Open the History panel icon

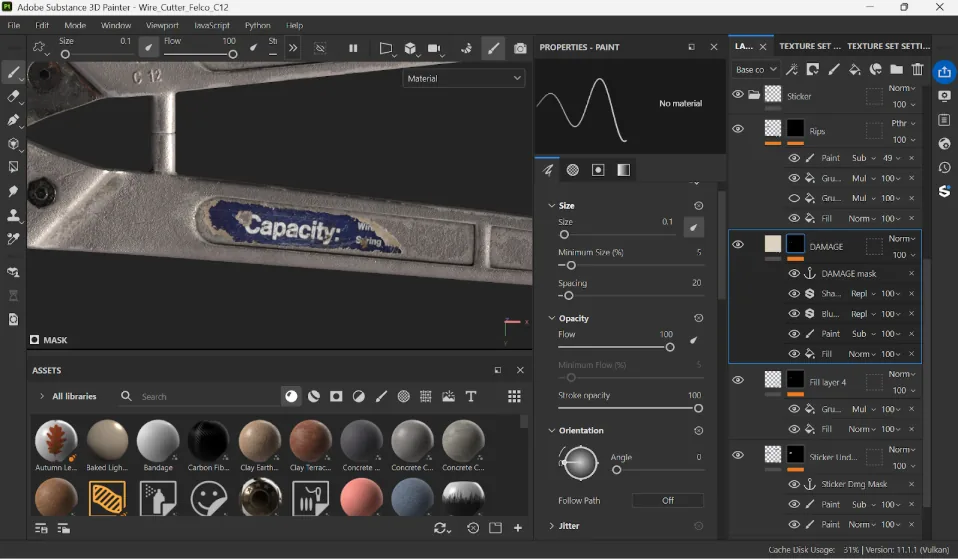tap(945, 167)
